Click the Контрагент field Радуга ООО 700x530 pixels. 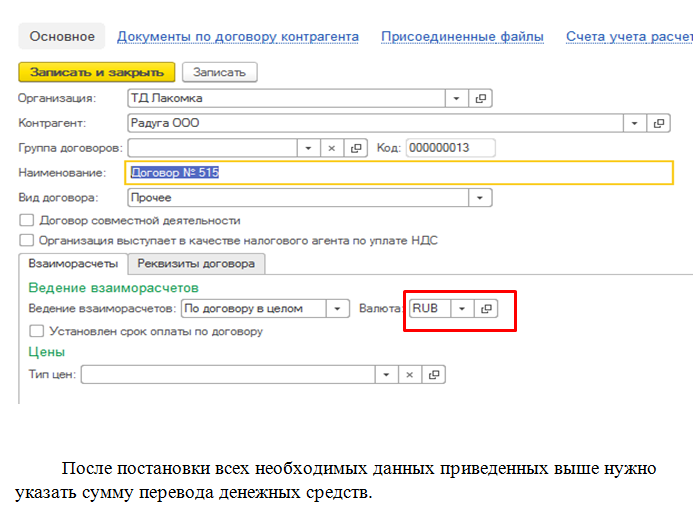375,123
